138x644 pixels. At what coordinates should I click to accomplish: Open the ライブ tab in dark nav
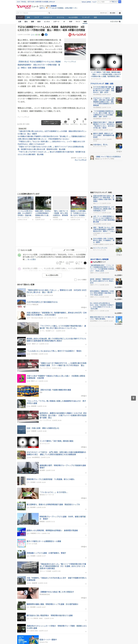coord(37,17)
